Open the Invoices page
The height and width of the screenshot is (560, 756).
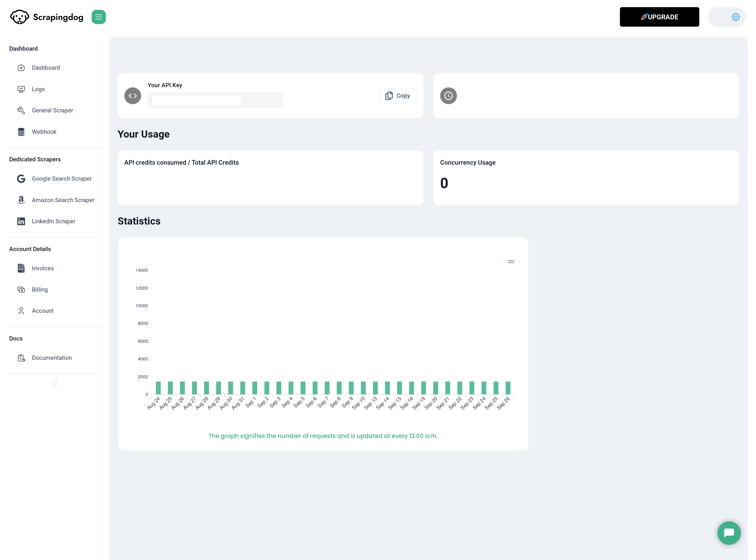[43, 268]
